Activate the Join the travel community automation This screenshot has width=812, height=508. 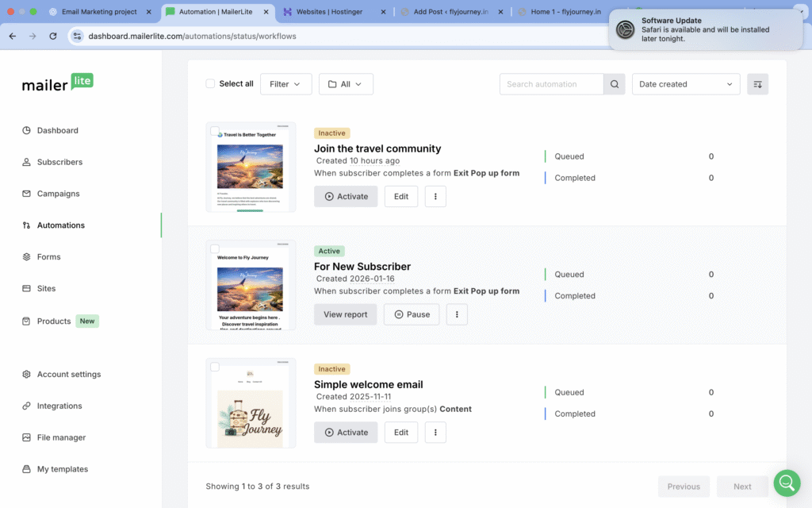(346, 196)
